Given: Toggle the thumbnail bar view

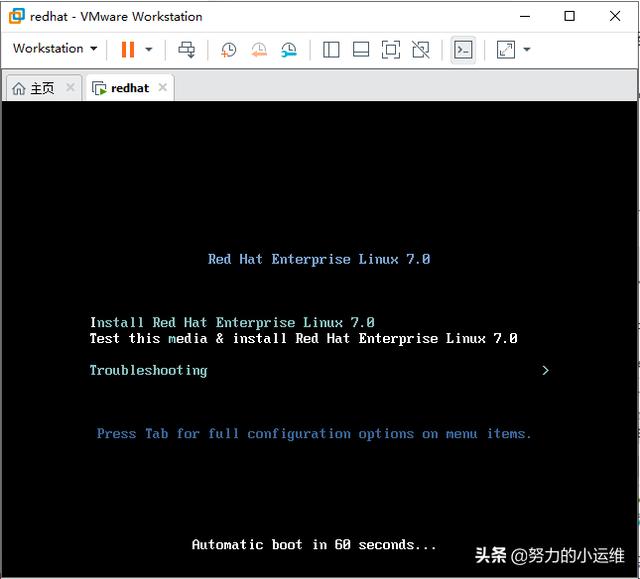Looking at the screenshot, I should pyautogui.click(x=361, y=50).
